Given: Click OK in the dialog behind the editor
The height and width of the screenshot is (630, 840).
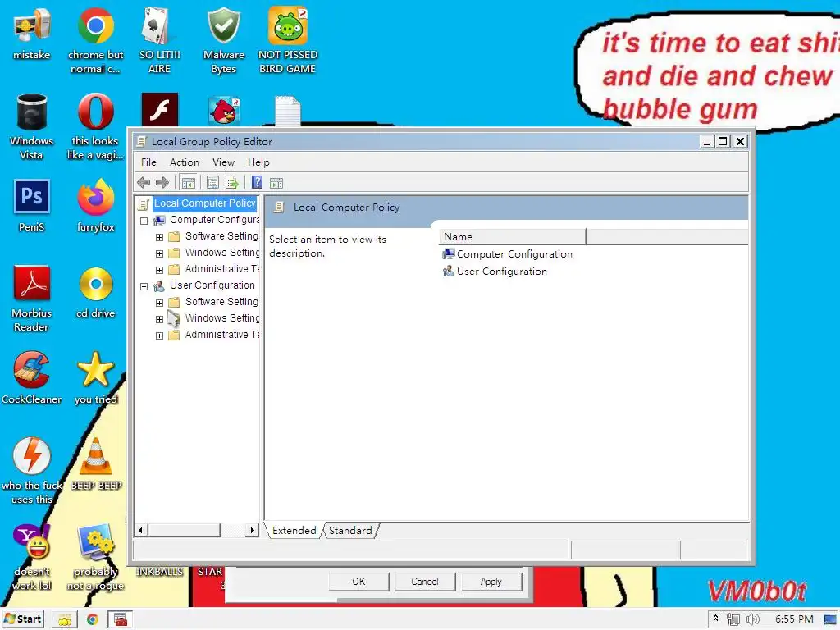Looking at the screenshot, I should pyautogui.click(x=358, y=582).
